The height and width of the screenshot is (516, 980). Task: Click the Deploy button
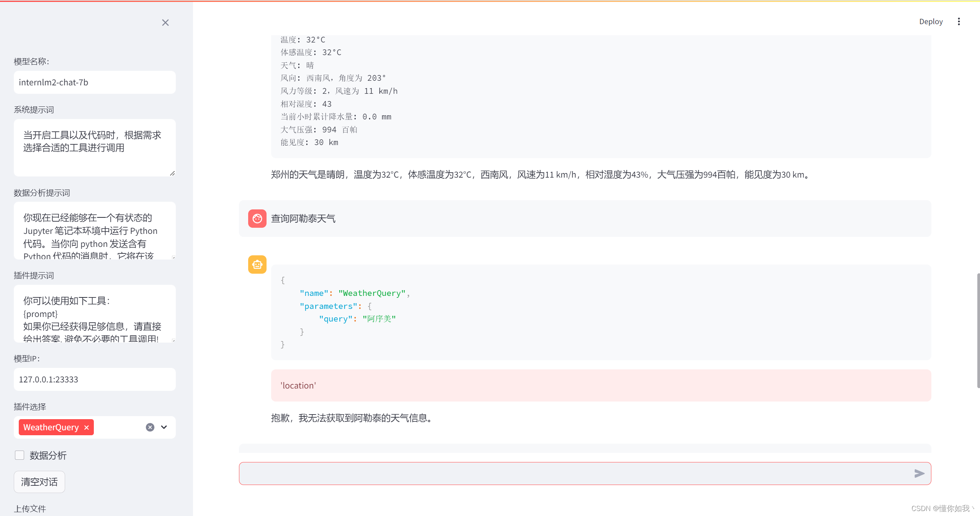click(931, 21)
